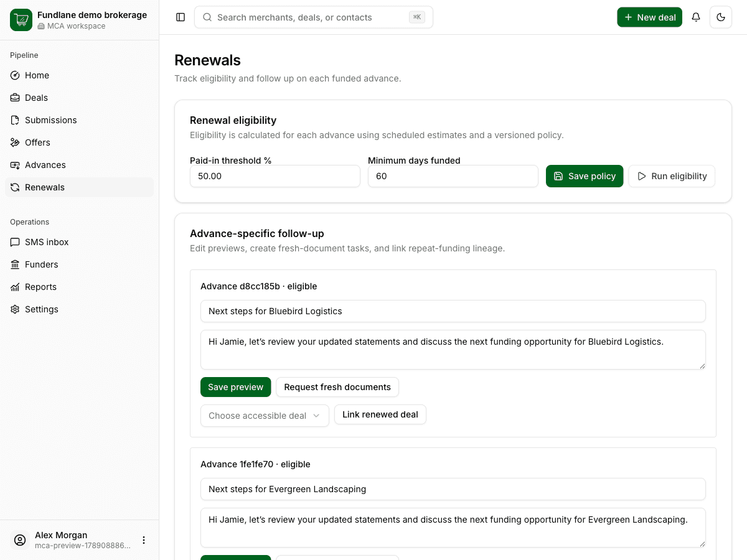Click the search magnifier icon
This screenshot has height=560, width=747.
point(207,17)
